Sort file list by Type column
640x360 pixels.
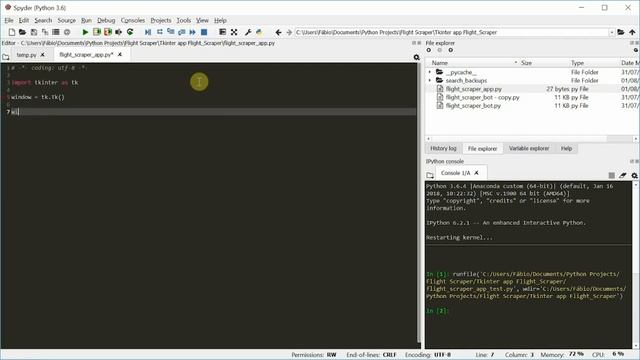577,63
